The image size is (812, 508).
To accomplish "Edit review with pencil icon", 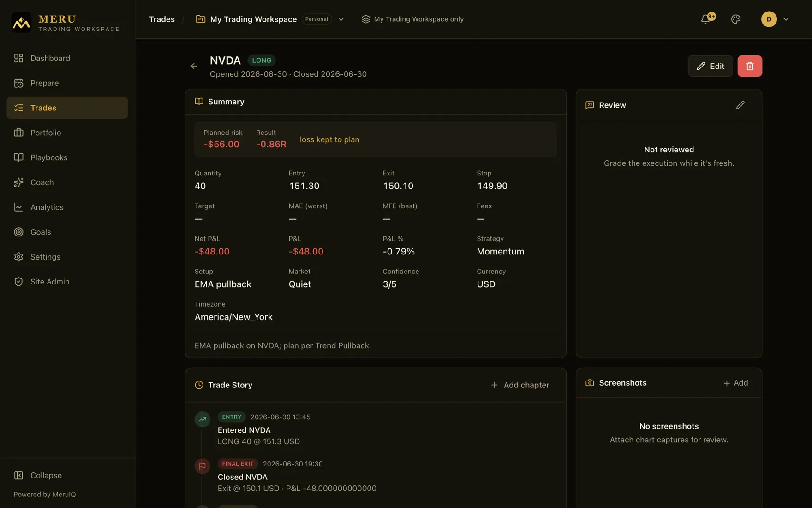I will (x=740, y=105).
